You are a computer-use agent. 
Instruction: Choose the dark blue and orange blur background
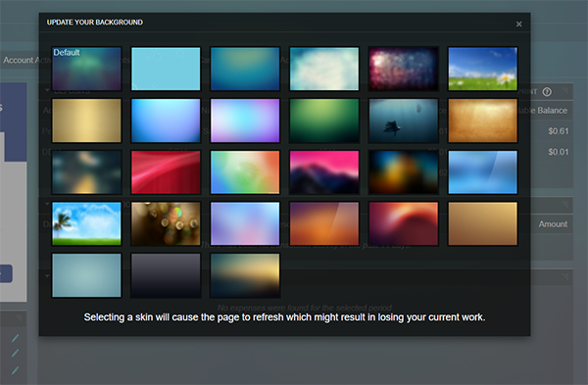pos(404,172)
